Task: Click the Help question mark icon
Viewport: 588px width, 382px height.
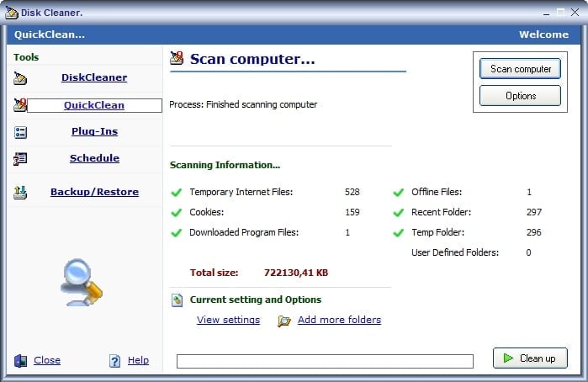Action: coord(114,361)
